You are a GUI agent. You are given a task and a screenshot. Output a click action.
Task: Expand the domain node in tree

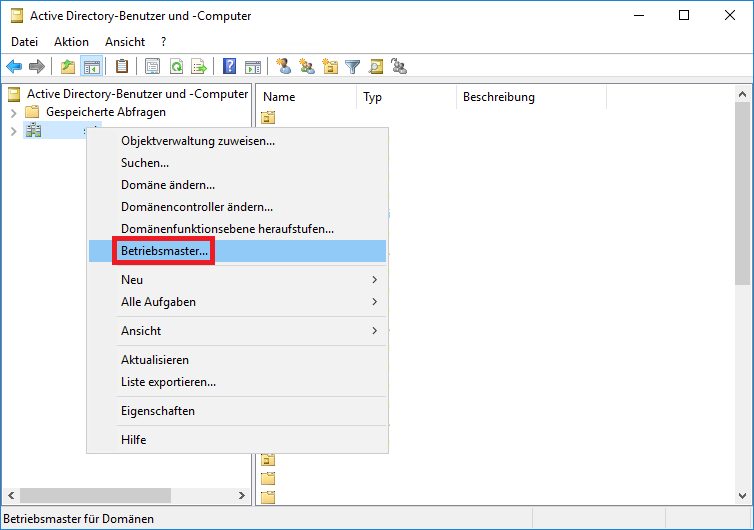point(13,131)
